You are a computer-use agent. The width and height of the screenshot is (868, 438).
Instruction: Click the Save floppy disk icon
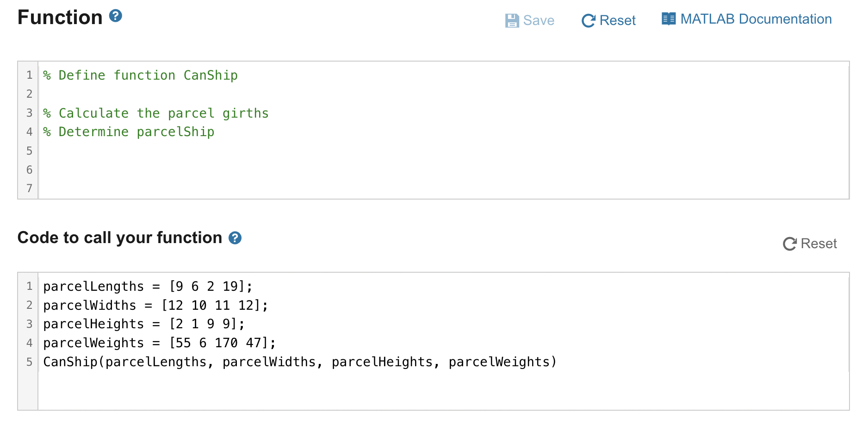(512, 20)
